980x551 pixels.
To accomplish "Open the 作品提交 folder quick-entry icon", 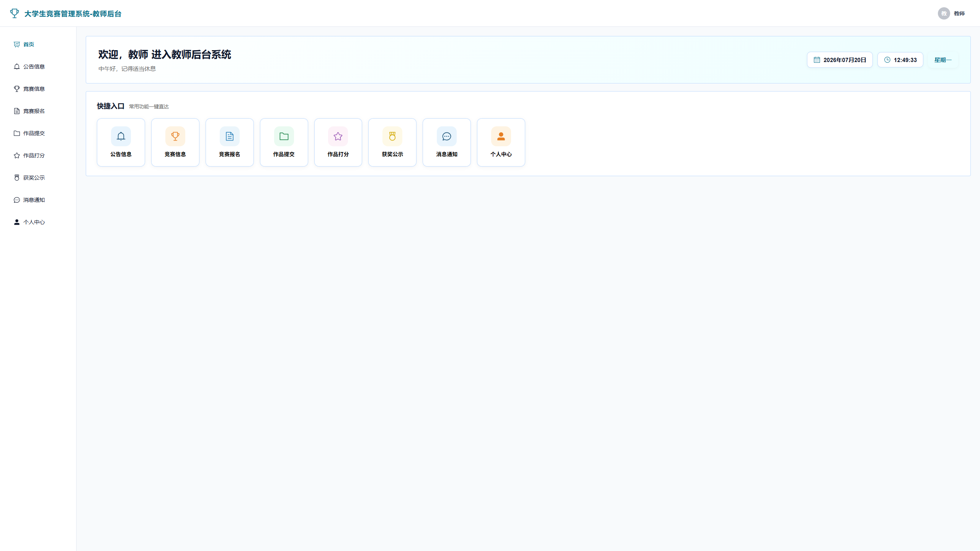I will (284, 136).
